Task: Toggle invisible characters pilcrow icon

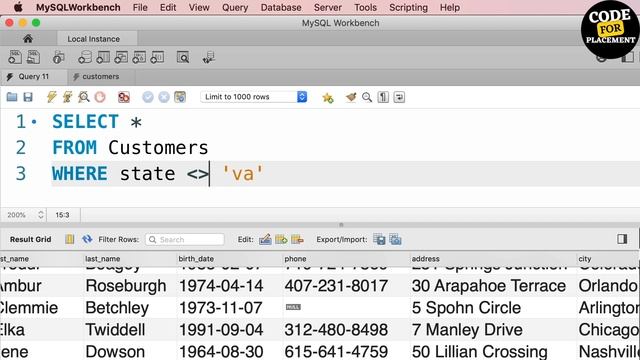Action: 383,97
